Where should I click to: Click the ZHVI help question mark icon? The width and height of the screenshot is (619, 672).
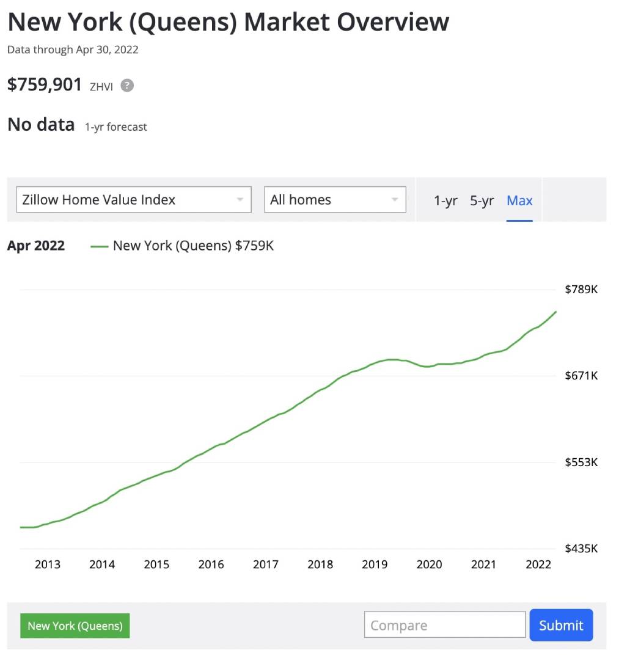click(127, 86)
